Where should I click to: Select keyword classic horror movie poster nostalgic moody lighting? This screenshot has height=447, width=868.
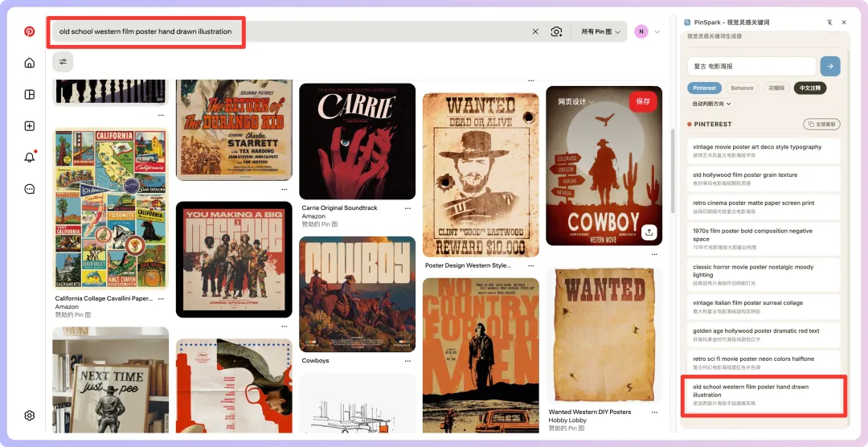764,274
